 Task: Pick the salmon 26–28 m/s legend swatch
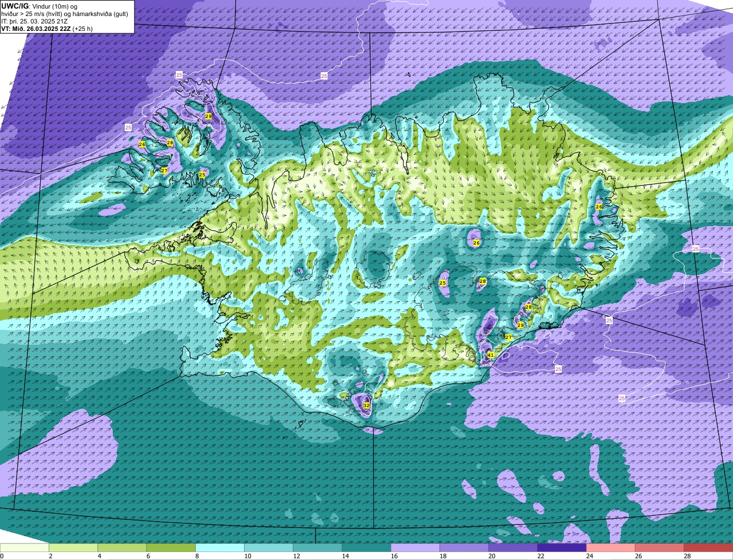[x=660, y=547]
